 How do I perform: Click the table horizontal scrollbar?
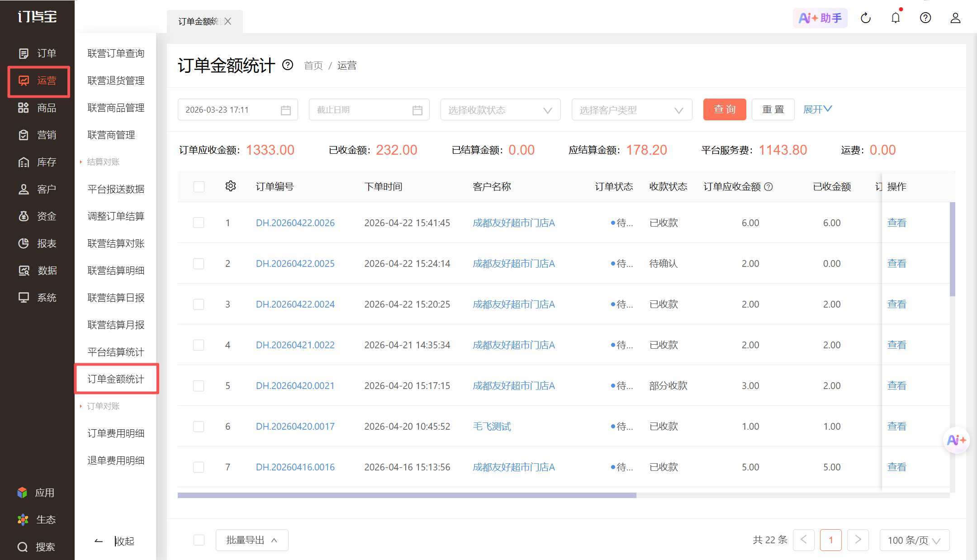pos(407,495)
